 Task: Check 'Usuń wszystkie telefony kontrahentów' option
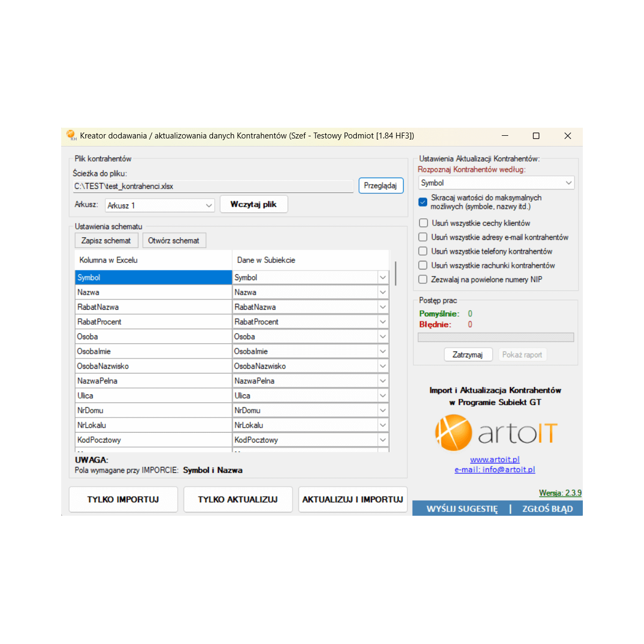(x=423, y=251)
